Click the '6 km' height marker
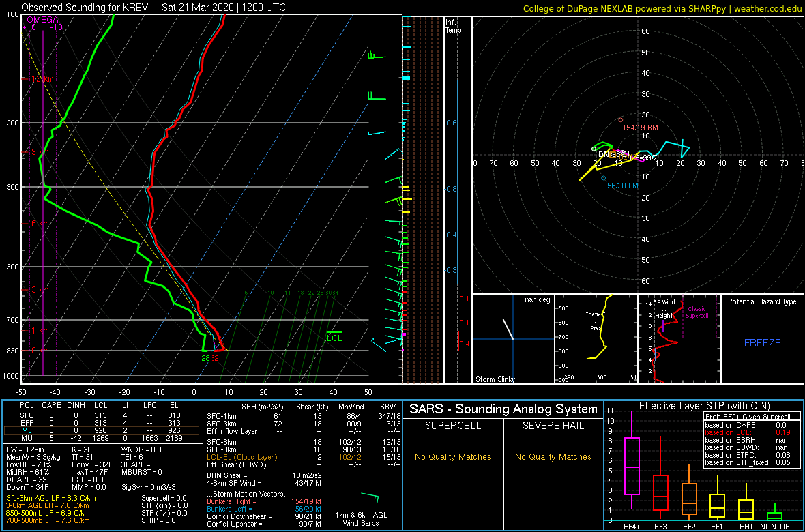This screenshot has height=532, width=805. 40,224
